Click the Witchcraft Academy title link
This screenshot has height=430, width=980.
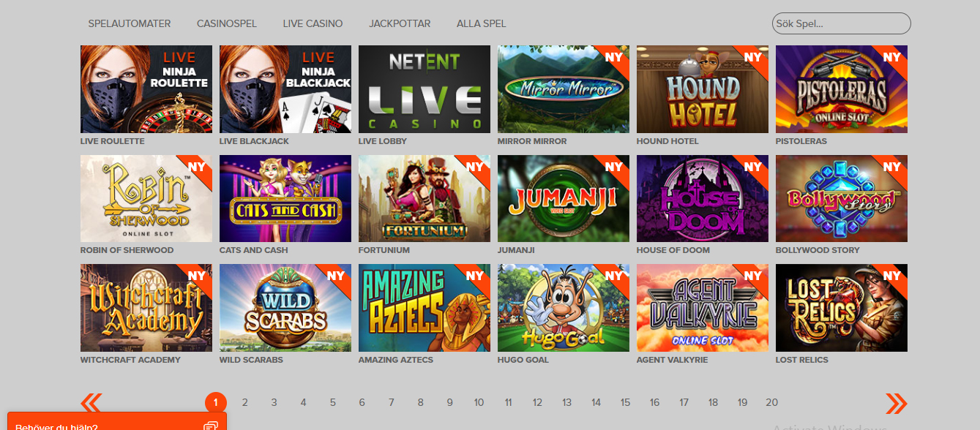click(x=130, y=360)
